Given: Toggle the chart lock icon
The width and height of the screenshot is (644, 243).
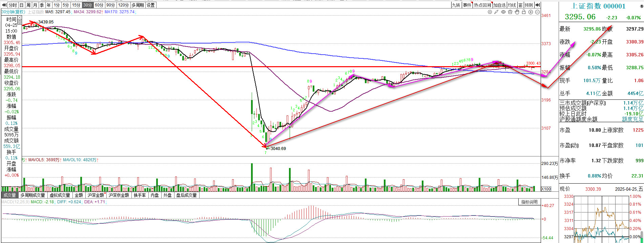Looking at the screenshot, I should [524, 12].
